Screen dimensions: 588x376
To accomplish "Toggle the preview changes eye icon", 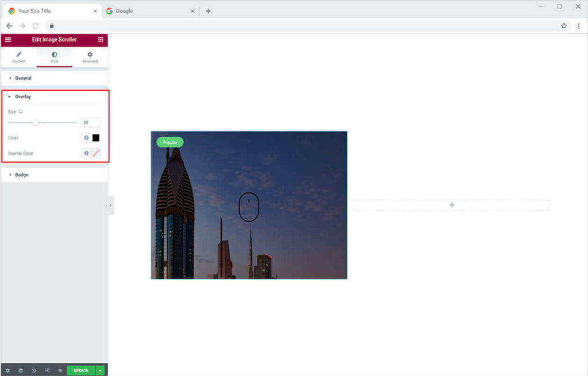I will (60, 370).
